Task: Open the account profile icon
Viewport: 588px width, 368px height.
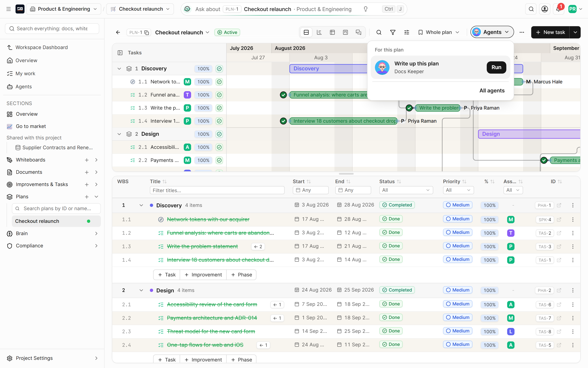Action: 545,9
